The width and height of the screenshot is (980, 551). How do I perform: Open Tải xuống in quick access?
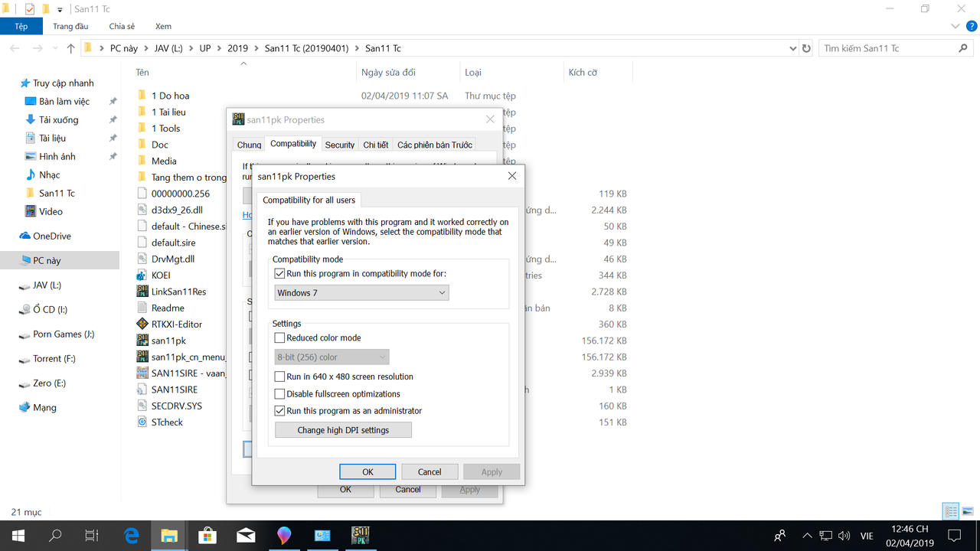(59, 119)
